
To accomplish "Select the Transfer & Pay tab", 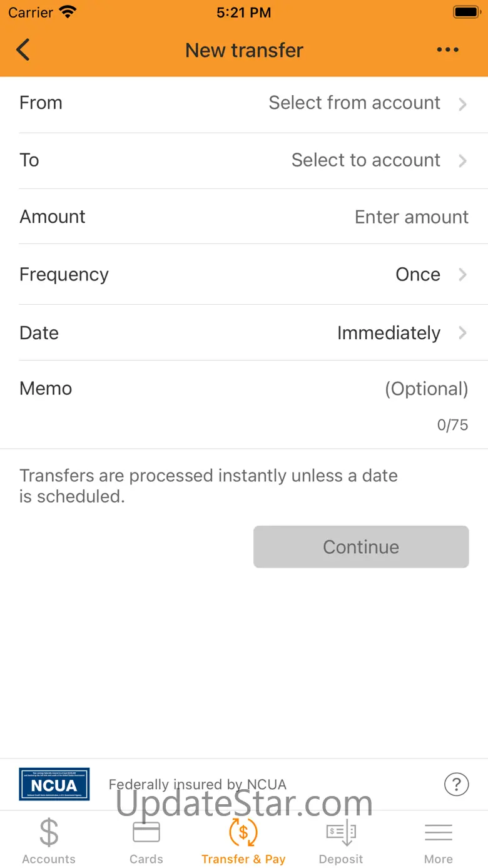I will coord(243,841).
